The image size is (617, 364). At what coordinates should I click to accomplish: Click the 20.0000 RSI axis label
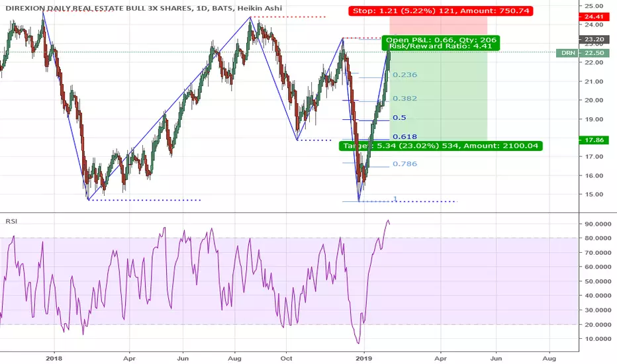tap(598, 325)
